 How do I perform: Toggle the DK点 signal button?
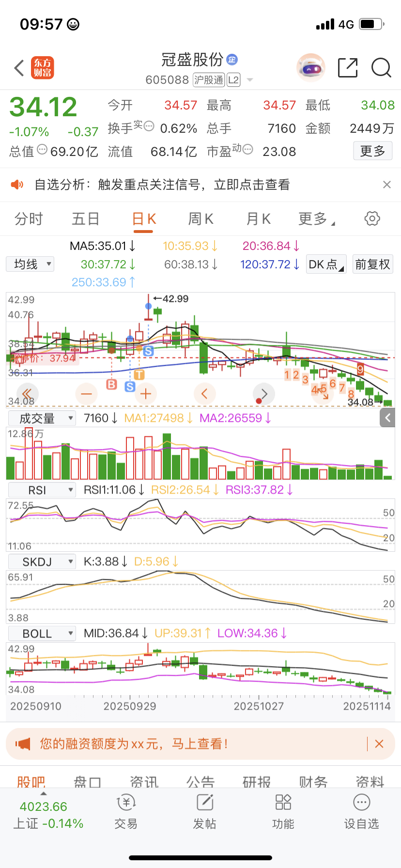tap(326, 264)
